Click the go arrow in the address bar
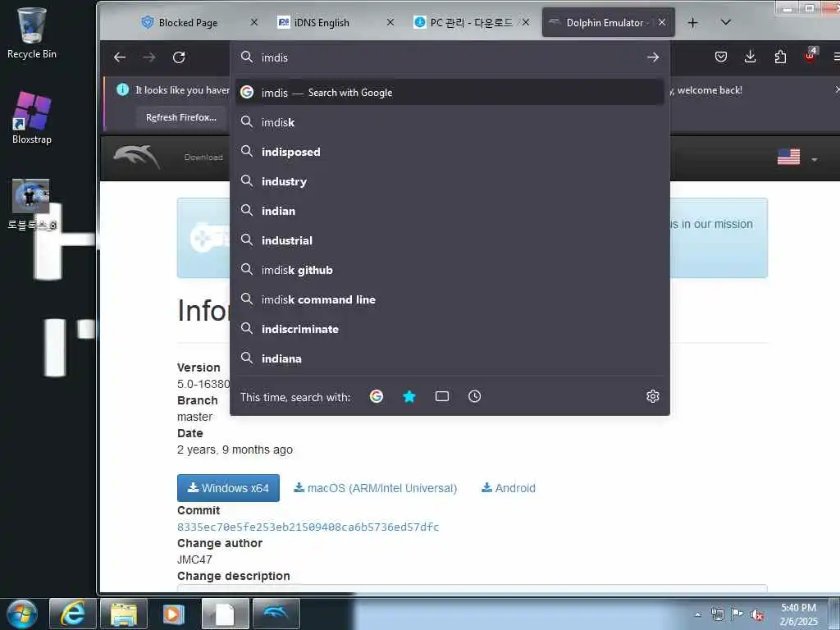This screenshot has width=840, height=630. [x=652, y=57]
